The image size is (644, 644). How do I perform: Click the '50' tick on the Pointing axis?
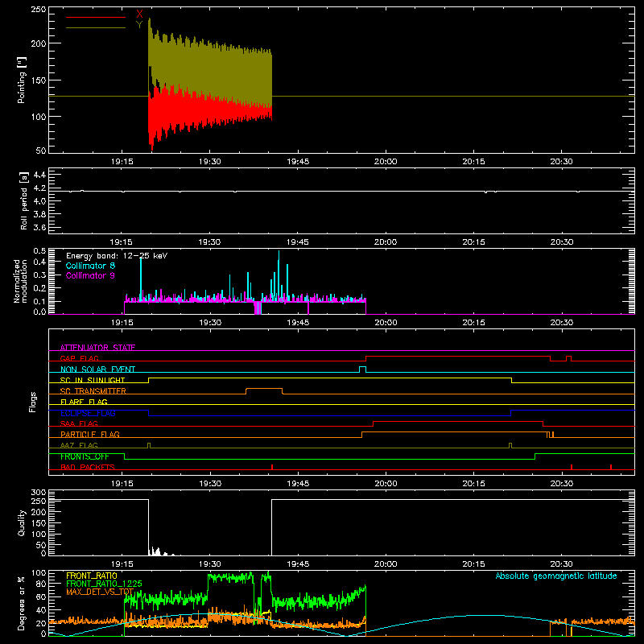point(41,151)
